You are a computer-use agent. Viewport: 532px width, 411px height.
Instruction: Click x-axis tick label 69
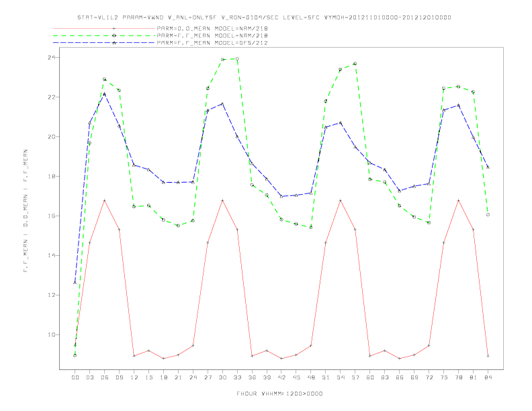point(414,377)
